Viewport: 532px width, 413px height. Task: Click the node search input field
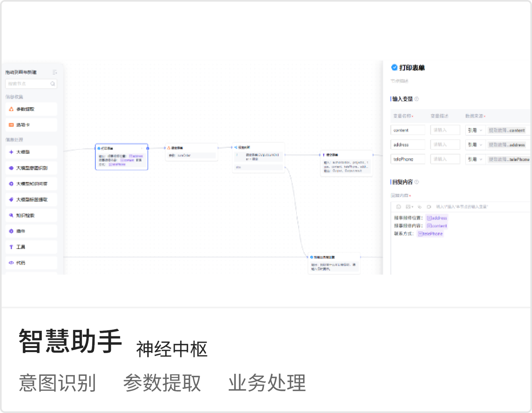tap(29, 84)
